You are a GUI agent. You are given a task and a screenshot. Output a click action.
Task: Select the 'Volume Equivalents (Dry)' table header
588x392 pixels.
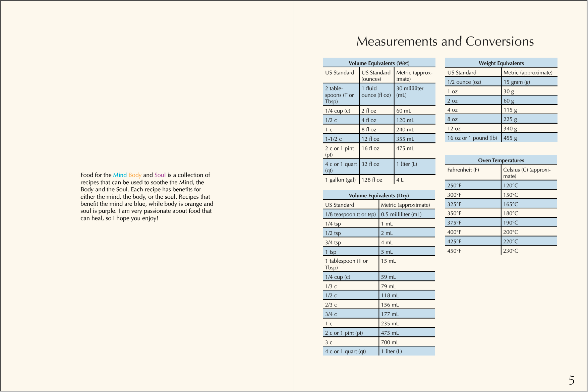tap(379, 195)
